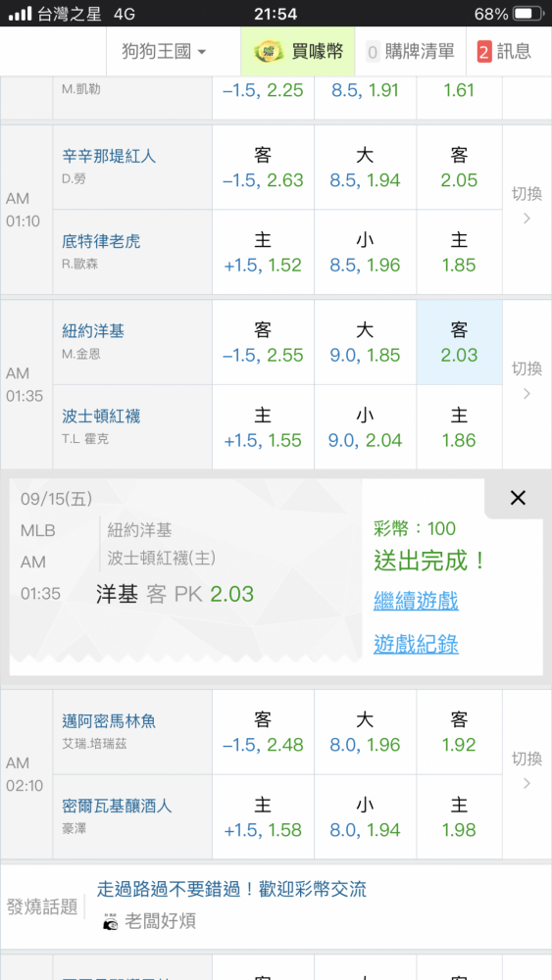Click the 遊戲紀錄 link

coord(416,644)
